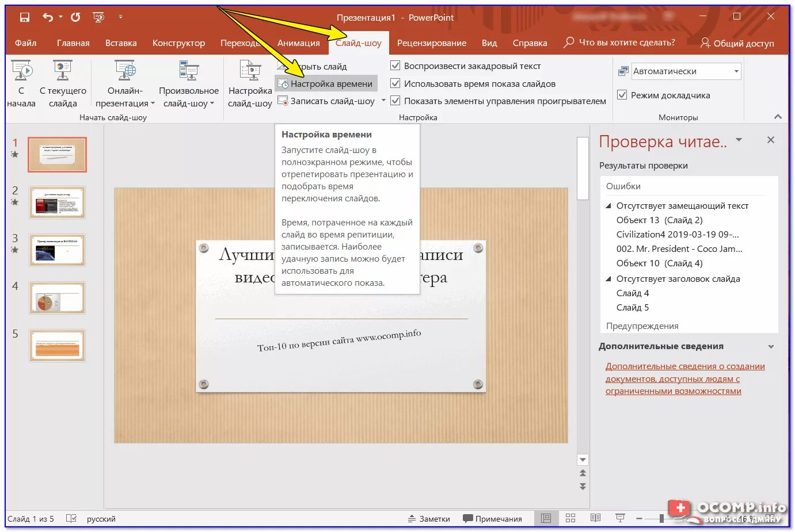795x532 pixels.
Task: Click 'Настройка слайд-шоу' button
Action: click(x=250, y=84)
